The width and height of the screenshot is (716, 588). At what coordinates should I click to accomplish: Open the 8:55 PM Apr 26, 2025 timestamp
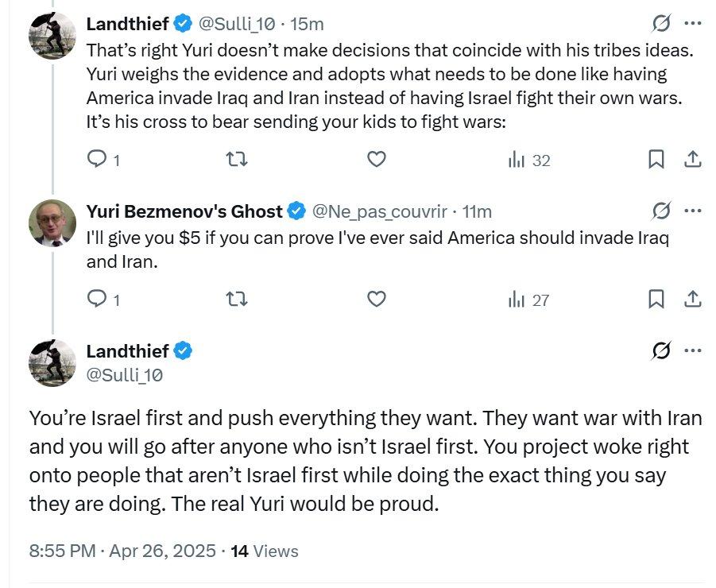(122, 551)
